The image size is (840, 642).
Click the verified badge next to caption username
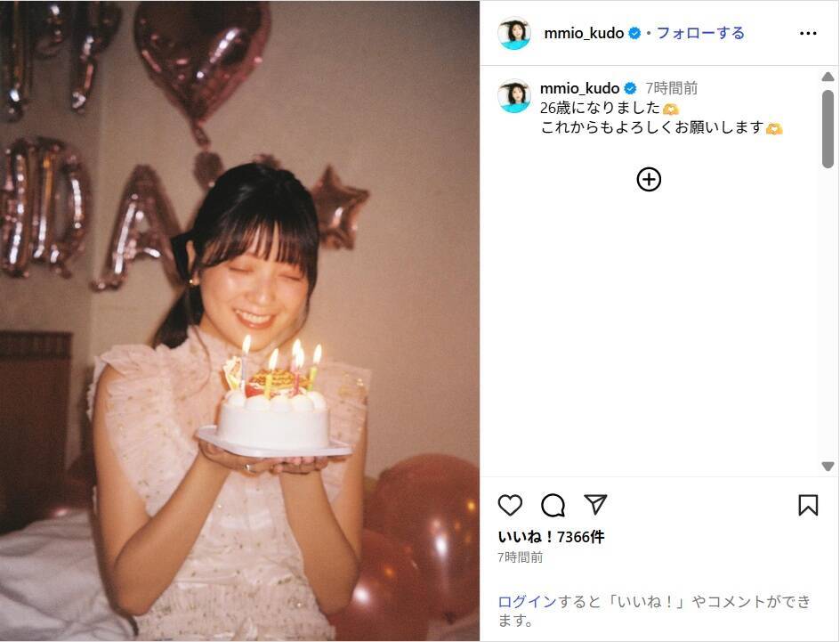(x=630, y=88)
